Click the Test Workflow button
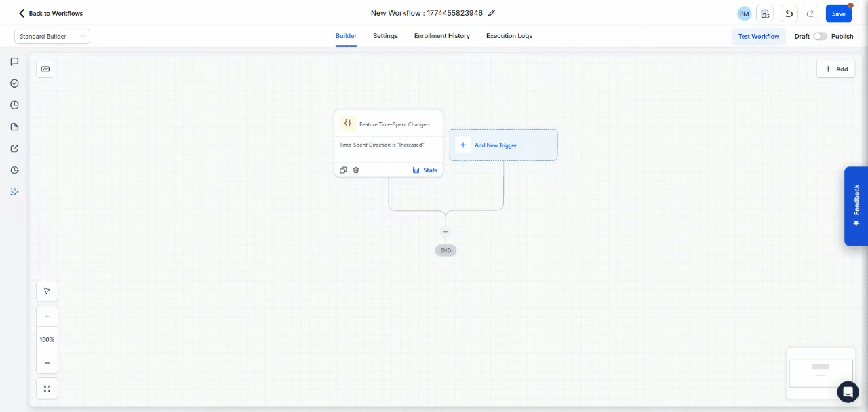 pos(759,37)
